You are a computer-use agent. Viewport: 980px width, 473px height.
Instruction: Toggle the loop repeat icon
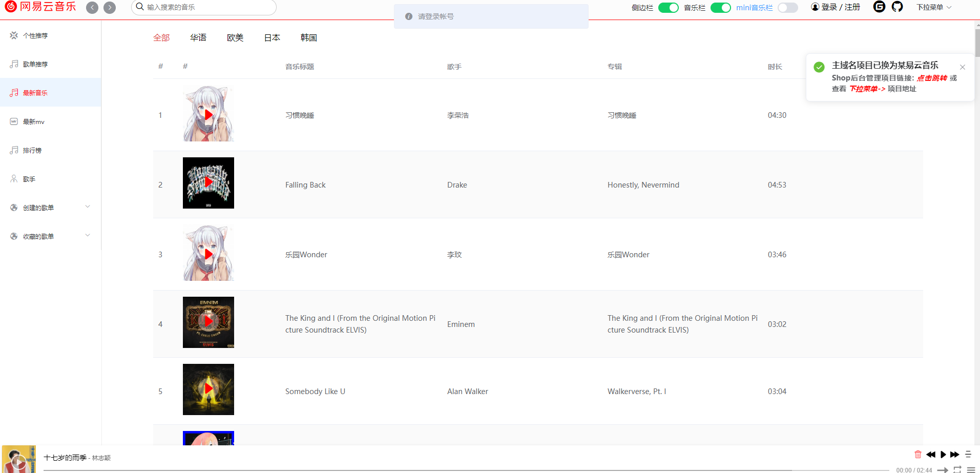click(x=957, y=469)
